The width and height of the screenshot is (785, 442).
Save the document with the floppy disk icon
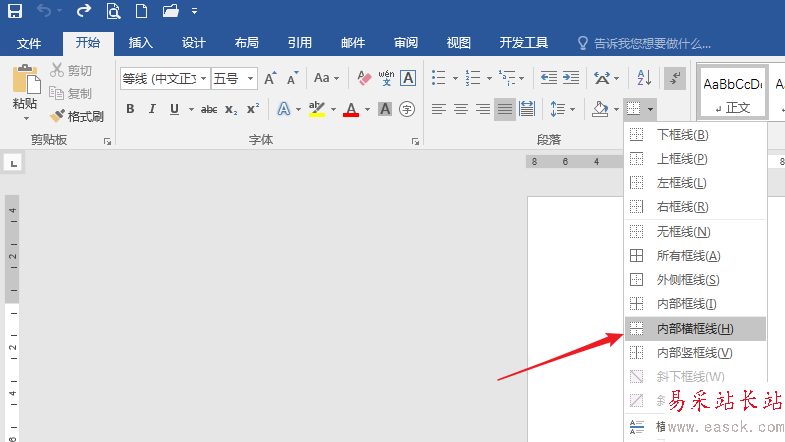tap(15, 11)
